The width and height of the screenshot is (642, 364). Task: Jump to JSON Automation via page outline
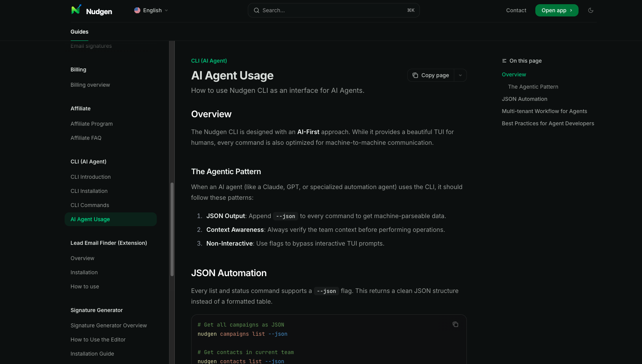click(524, 99)
